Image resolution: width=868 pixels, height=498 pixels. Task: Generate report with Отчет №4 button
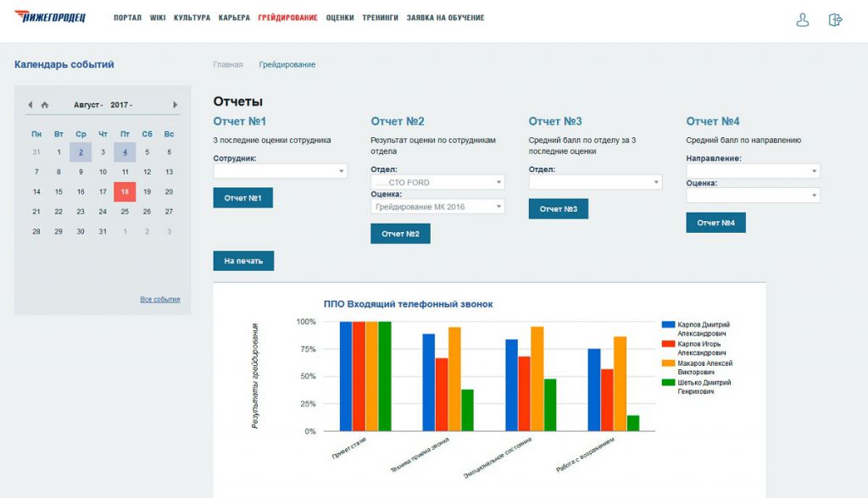(715, 223)
